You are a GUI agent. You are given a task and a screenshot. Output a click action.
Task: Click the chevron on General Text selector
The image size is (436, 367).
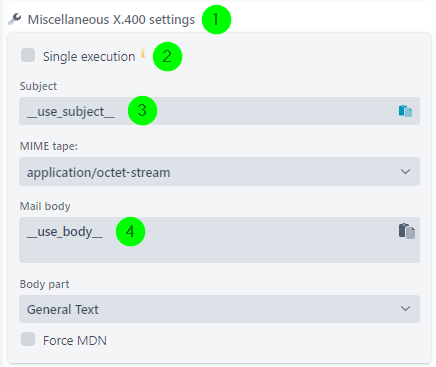[405, 309]
